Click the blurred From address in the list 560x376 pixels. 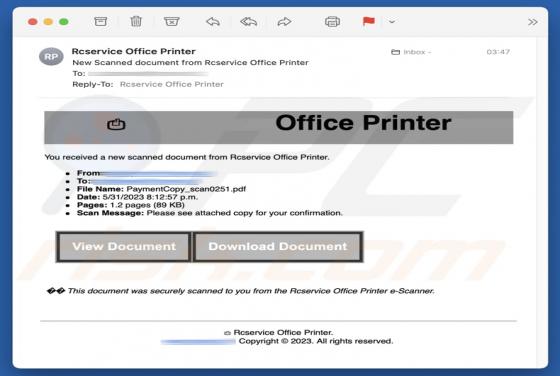pyautogui.click(x=159, y=174)
